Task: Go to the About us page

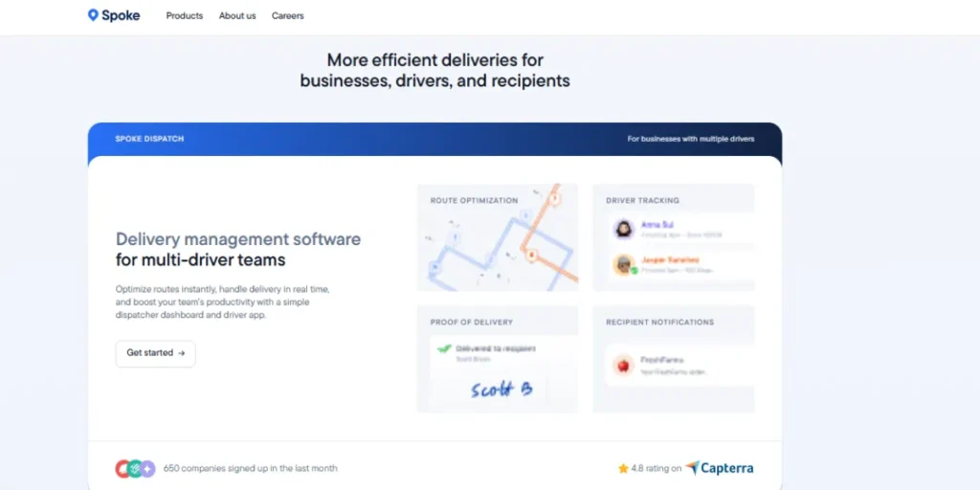Action: click(237, 16)
